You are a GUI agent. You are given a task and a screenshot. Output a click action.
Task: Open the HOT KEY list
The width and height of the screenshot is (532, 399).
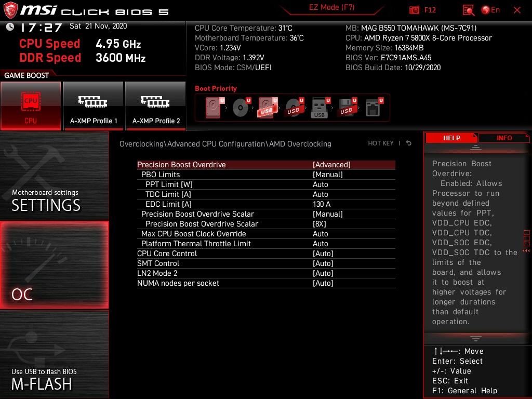(381, 143)
